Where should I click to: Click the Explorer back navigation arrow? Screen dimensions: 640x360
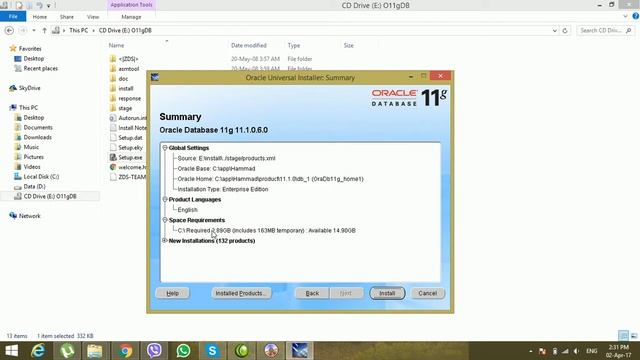point(9,31)
